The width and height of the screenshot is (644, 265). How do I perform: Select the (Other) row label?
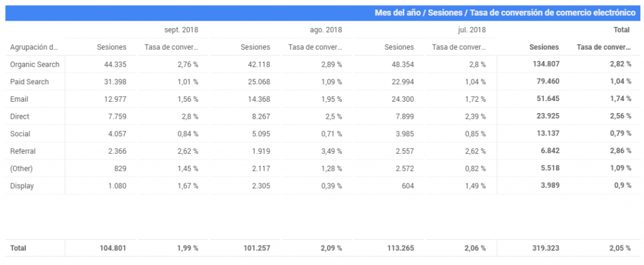(x=21, y=168)
